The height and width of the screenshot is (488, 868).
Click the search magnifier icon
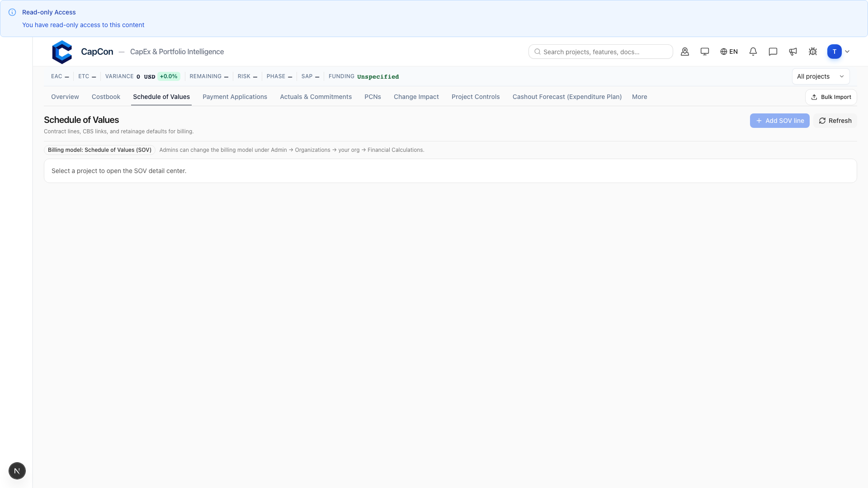pos(538,52)
